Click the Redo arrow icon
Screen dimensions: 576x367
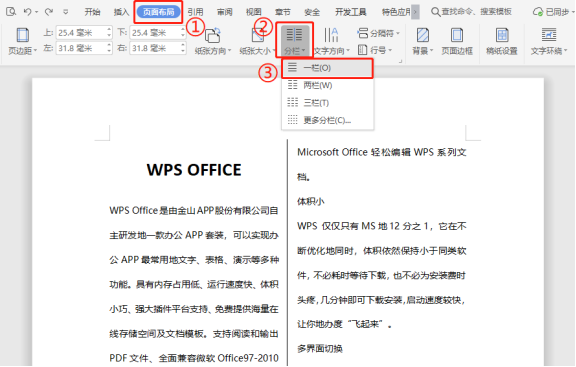point(48,12)
